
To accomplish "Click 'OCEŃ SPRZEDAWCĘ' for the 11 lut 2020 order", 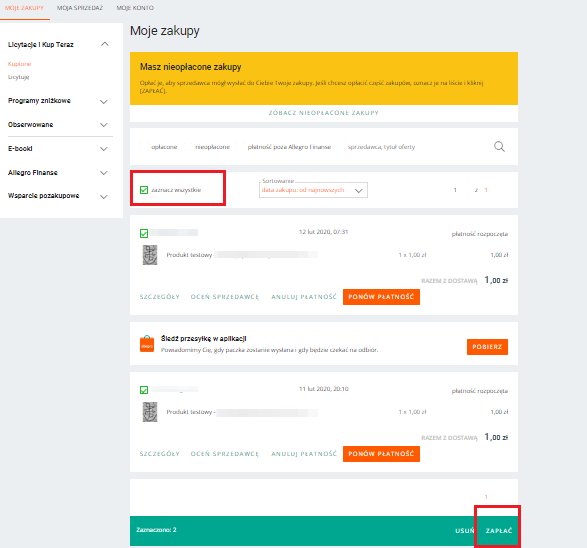I will pos(225,454).
